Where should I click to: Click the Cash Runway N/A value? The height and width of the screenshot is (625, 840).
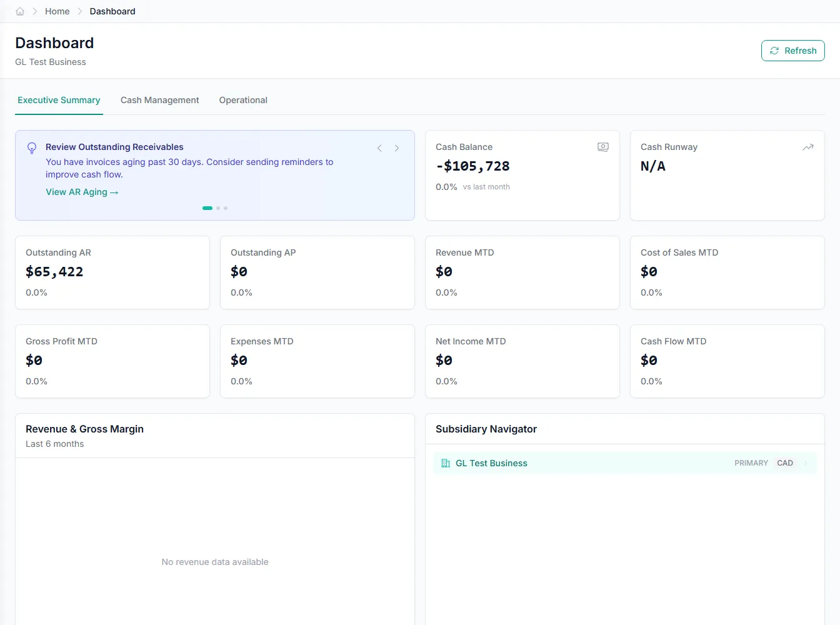[x=653, y=166]
